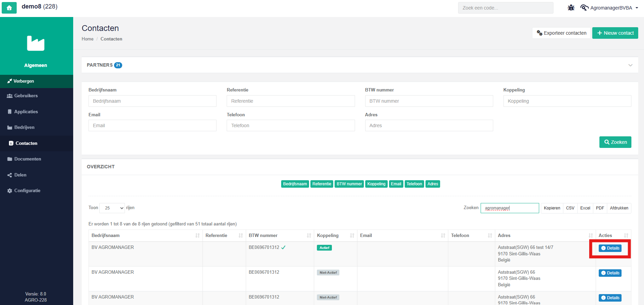
Task: Click the table search box containing agromanager
Action: [x=510, y=208]
